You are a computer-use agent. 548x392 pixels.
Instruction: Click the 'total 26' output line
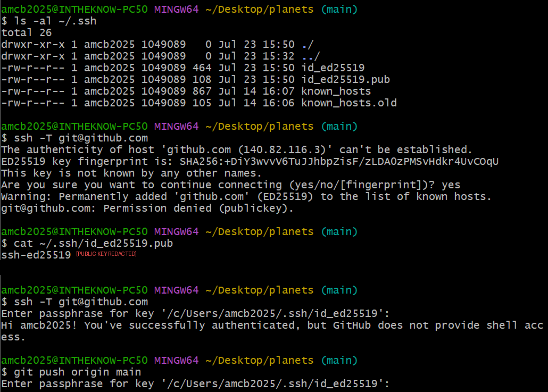click(27, 33)
